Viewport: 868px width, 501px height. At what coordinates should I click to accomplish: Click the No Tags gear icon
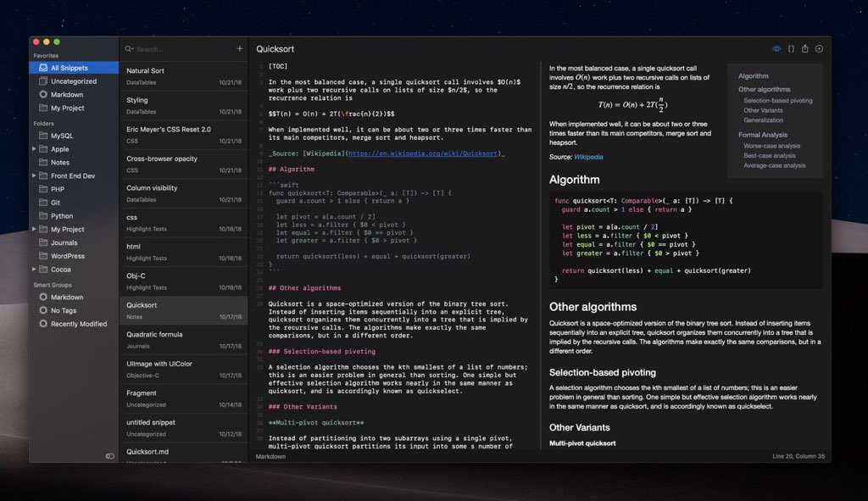[x=43, y=310]
